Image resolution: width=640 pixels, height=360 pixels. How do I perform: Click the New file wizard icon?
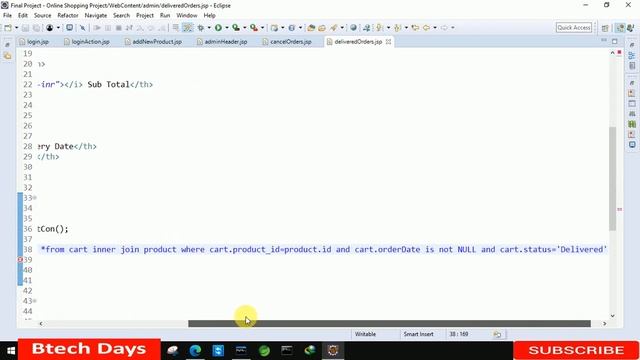8,28
